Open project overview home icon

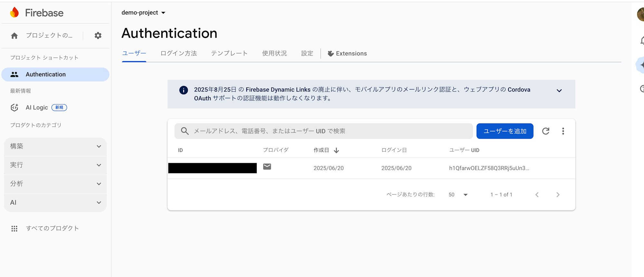point(14,36)
